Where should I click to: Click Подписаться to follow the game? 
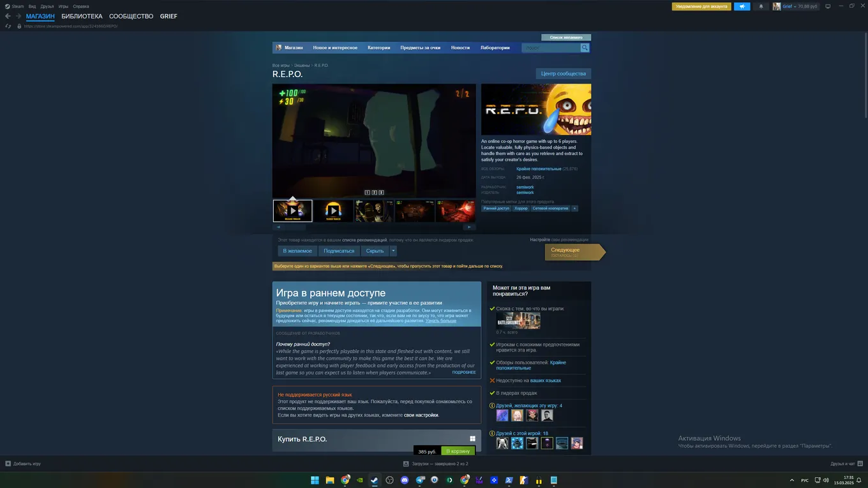tap(339, 251)
